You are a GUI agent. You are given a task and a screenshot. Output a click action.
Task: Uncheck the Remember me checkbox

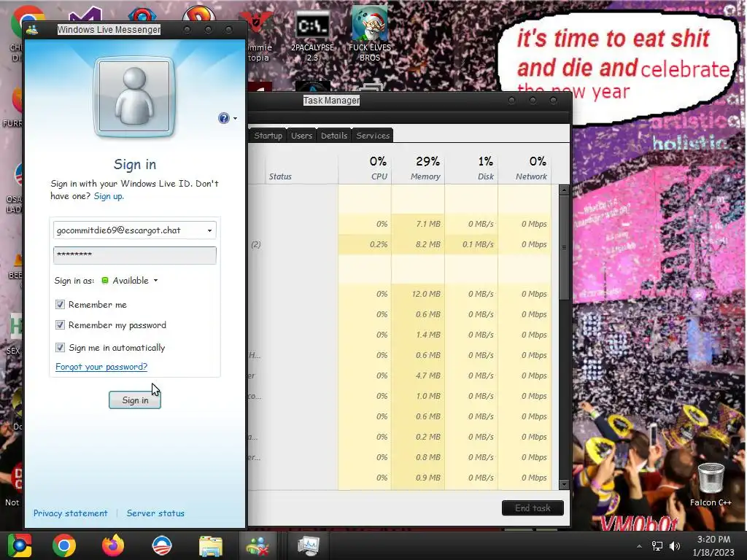coord(60,304)
